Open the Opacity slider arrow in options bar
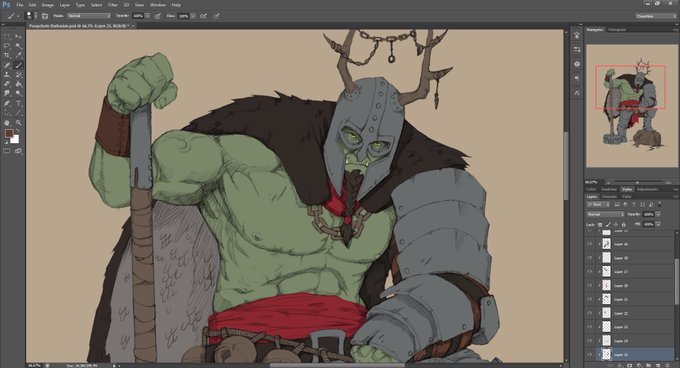The width and height of the screenshot is (680, 368). [147, 16]
